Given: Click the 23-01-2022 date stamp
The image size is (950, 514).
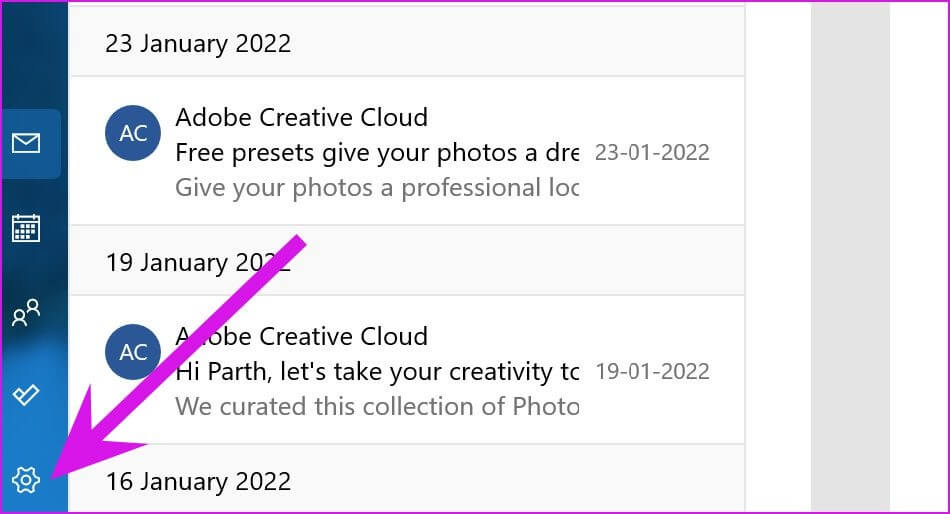Looking at the screenshot, I should 652,153.
